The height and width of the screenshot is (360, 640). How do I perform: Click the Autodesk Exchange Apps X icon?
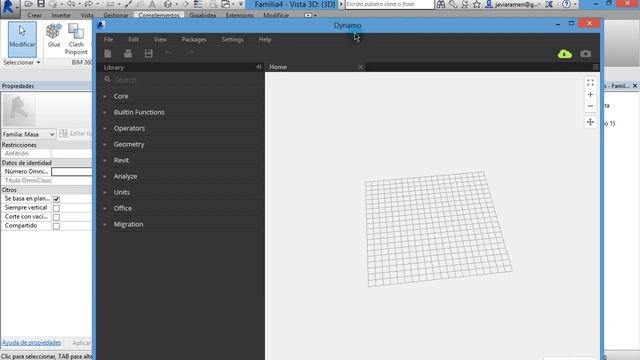point(549,4)
